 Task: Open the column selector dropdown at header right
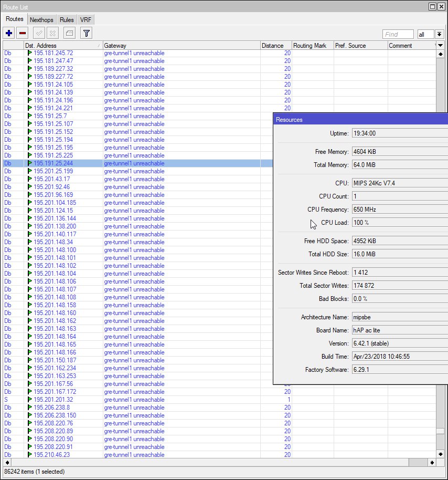(440, 45)
